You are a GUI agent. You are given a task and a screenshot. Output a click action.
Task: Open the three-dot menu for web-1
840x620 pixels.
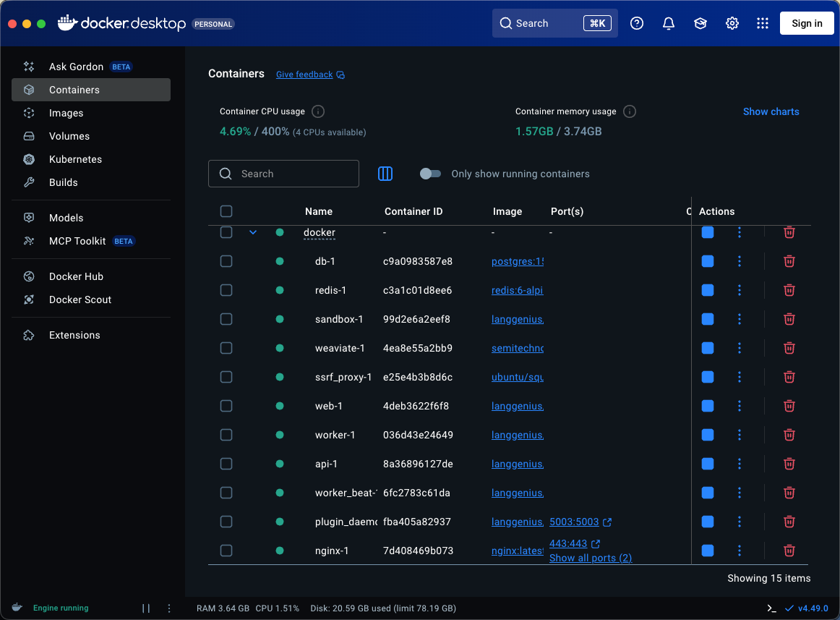tap(739, 406)
